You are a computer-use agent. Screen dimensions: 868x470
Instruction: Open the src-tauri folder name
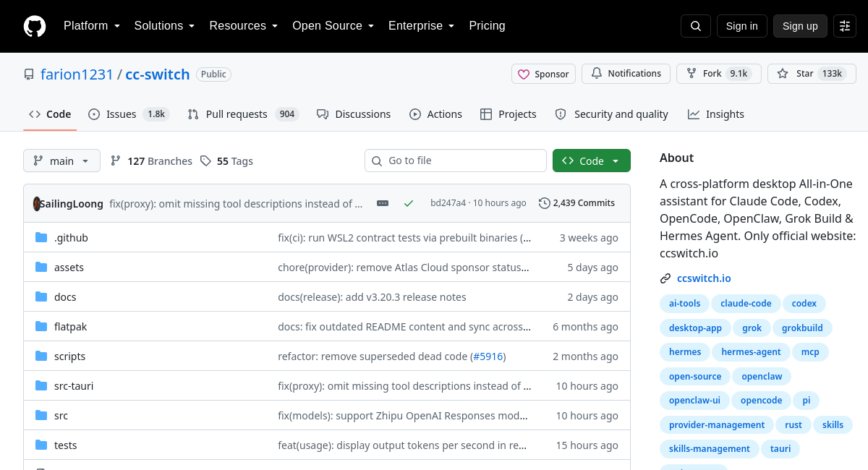click(x=74, y=386)
